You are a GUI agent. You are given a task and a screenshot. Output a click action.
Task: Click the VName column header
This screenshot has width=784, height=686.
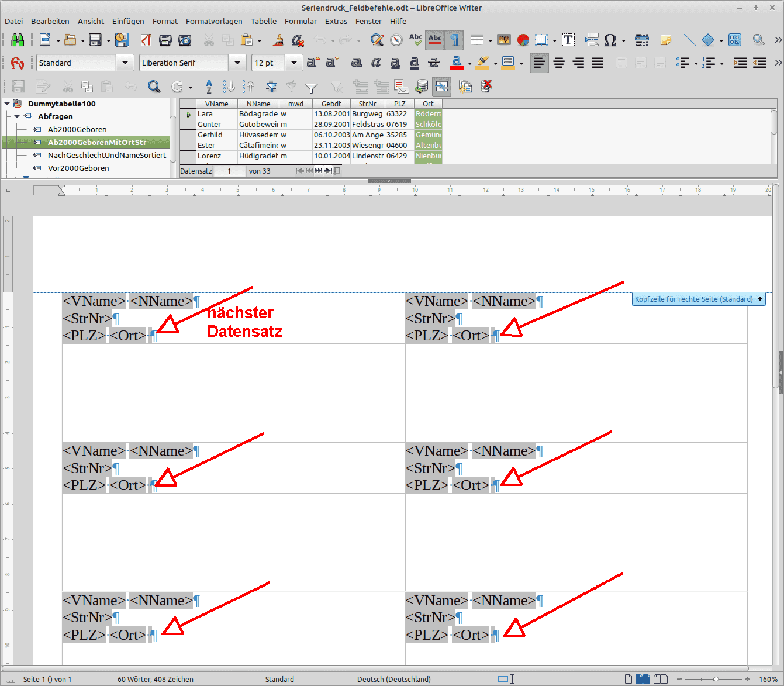click(x=216, y=104)
